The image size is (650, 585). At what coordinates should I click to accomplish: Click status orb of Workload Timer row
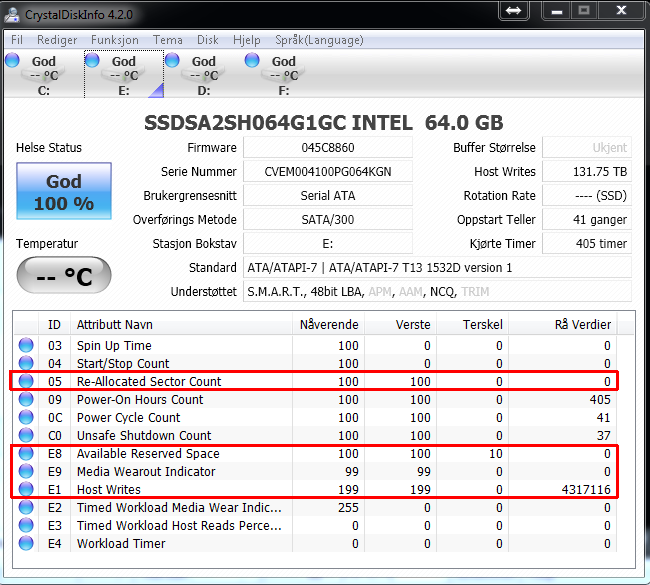coord(26,544)
